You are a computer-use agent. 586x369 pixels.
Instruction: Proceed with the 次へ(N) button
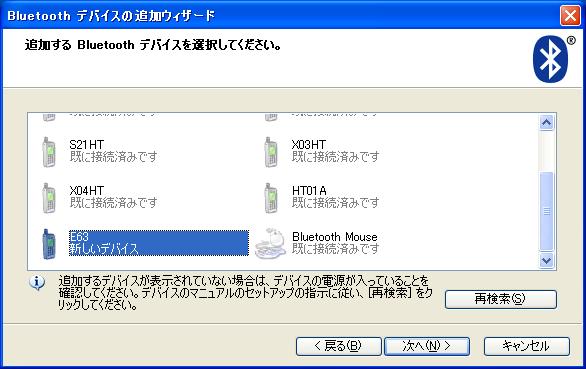click(427, 346)
